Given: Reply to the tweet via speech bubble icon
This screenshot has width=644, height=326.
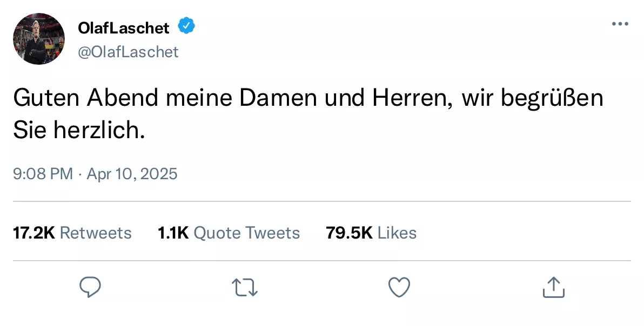Looking at the screenshot, I should tap(90, 287).
